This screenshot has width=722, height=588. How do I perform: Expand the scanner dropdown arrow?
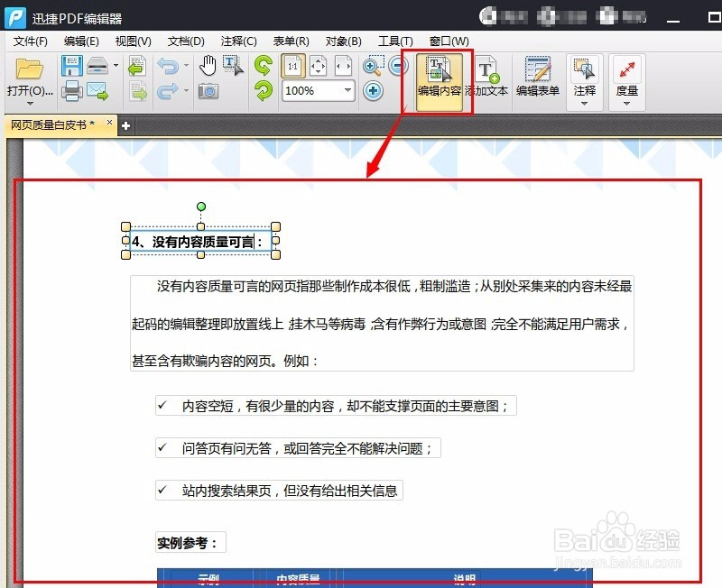tap(116, 66)
